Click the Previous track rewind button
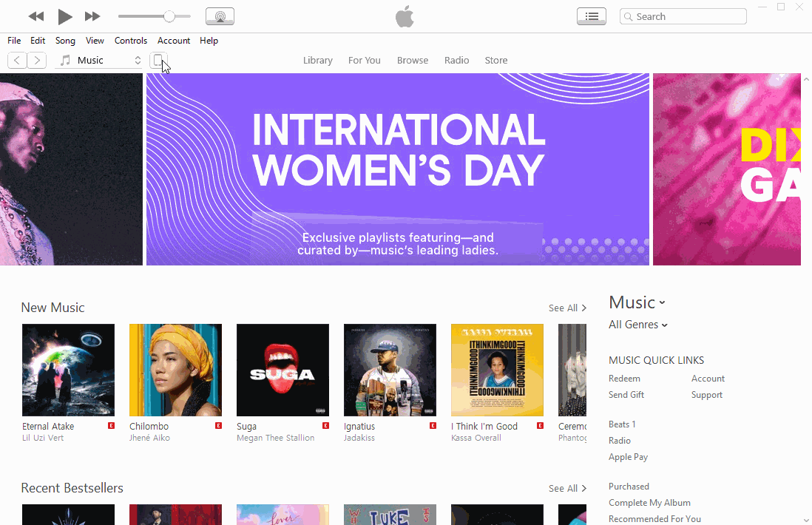The height and width of the screenshot is (525, 812). pyautogui.click(x=35, y=16)
